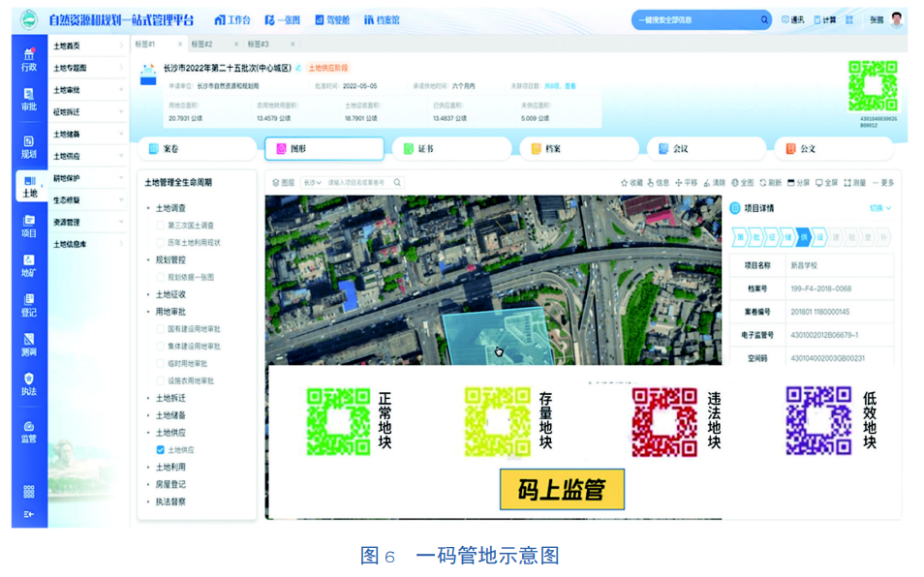Open the 项目 sidebar section
Screen dimensions: 924x577
click(x=29, y=227)
